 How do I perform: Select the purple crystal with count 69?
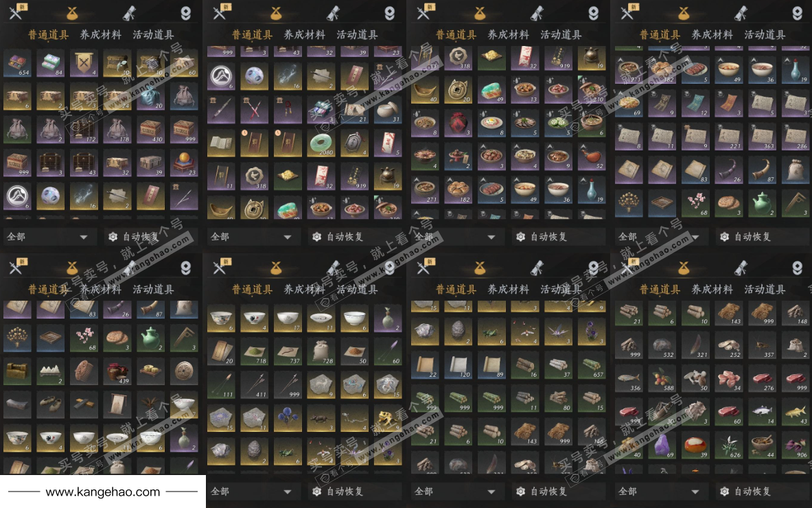[662, 446]
